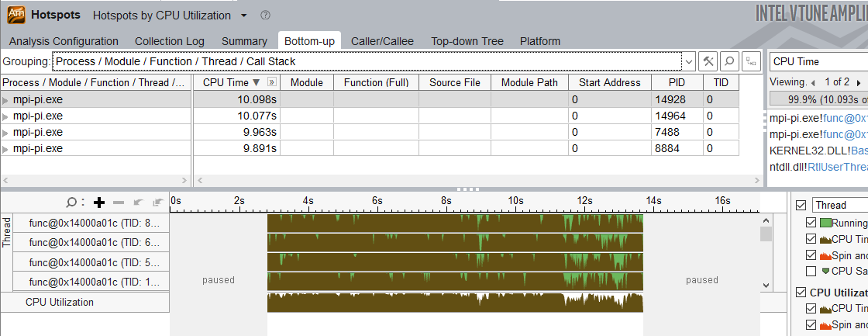
Task: Click CPU Utilization Spin legend icon
Action: click(825, 324)
